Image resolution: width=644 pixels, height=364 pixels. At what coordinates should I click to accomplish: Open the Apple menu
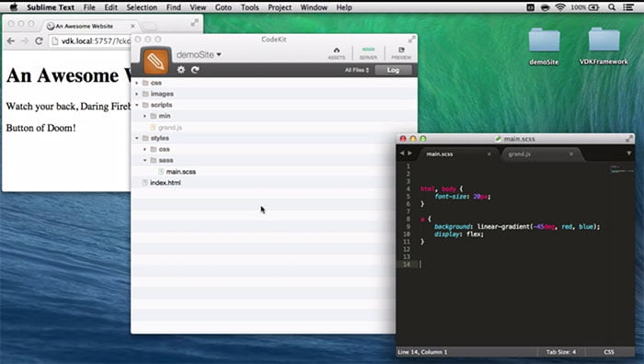coord(14,7)
